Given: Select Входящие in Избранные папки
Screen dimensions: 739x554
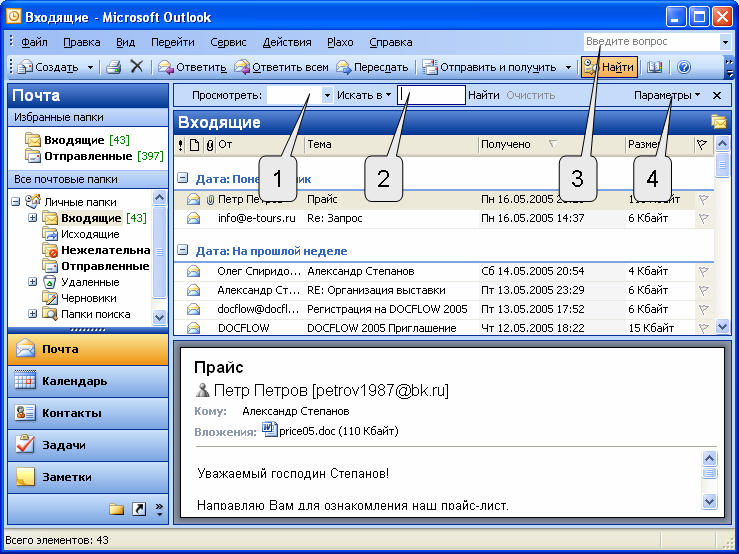Looking at the screenshot, I should (x=77, y=140).
